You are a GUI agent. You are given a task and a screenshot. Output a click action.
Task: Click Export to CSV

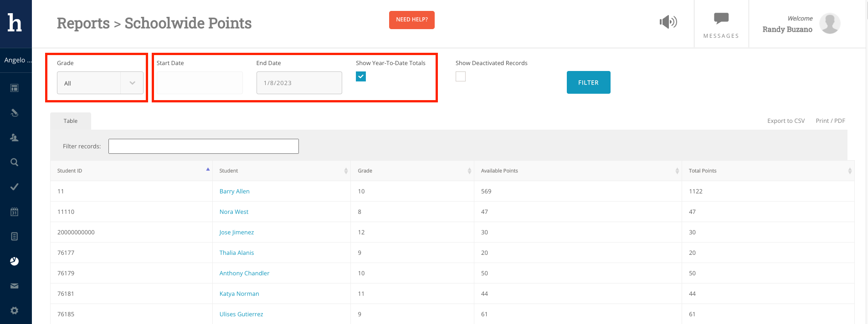coord(786,121)
